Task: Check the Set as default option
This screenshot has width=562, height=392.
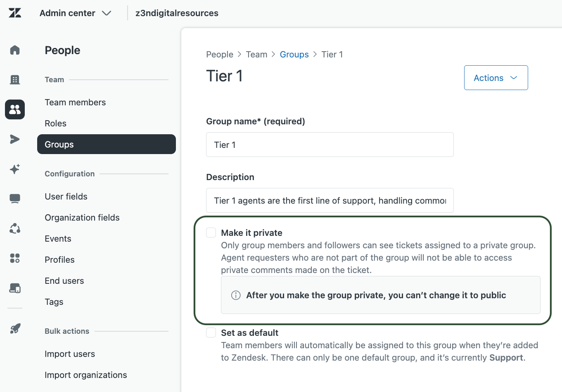Action: click(211, 333)
